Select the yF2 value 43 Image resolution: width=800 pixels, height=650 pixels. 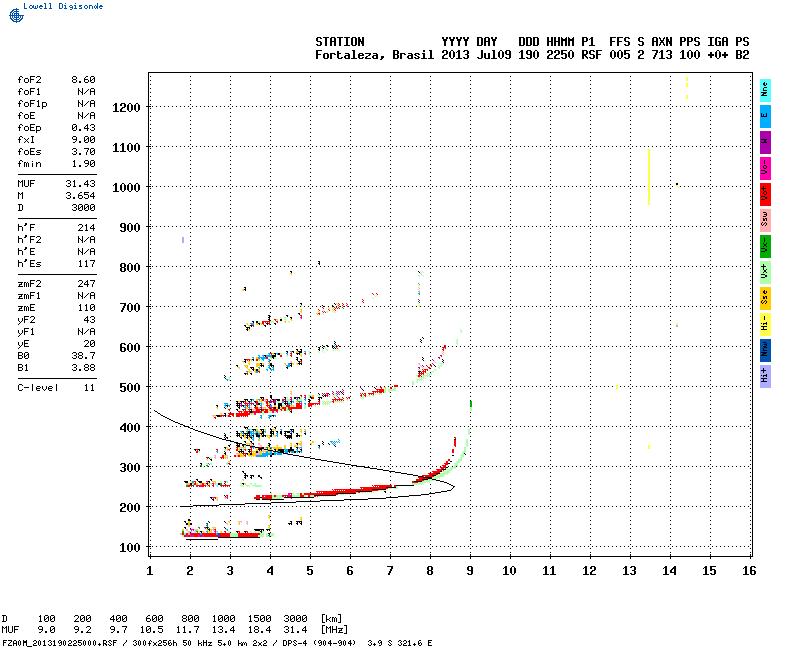point(89,320)
